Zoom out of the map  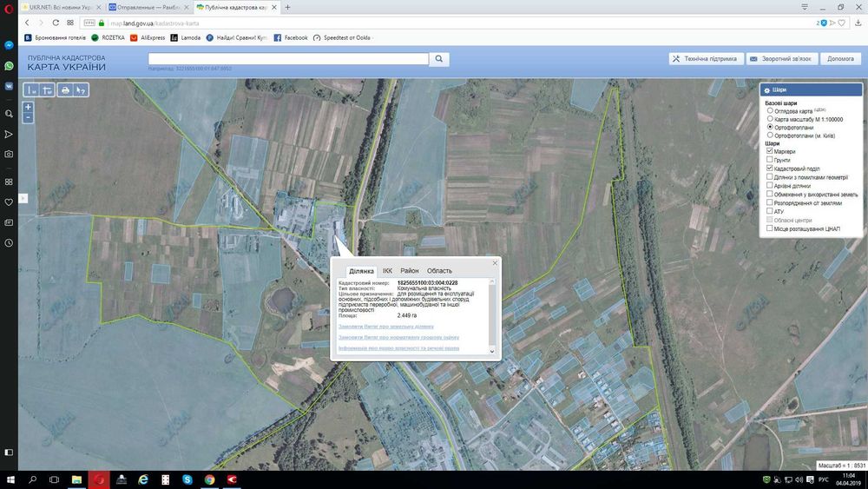[x=28, y=117]
